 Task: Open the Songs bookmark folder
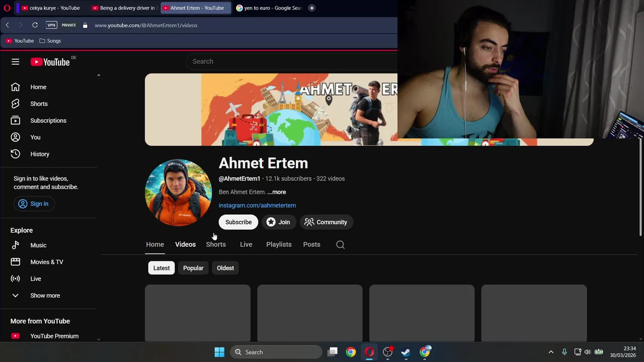50,41
